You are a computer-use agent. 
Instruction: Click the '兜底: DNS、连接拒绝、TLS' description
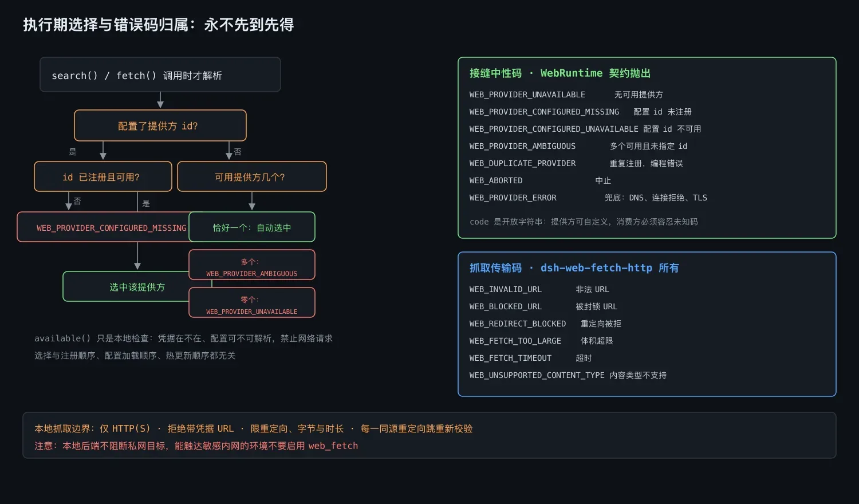656,198
